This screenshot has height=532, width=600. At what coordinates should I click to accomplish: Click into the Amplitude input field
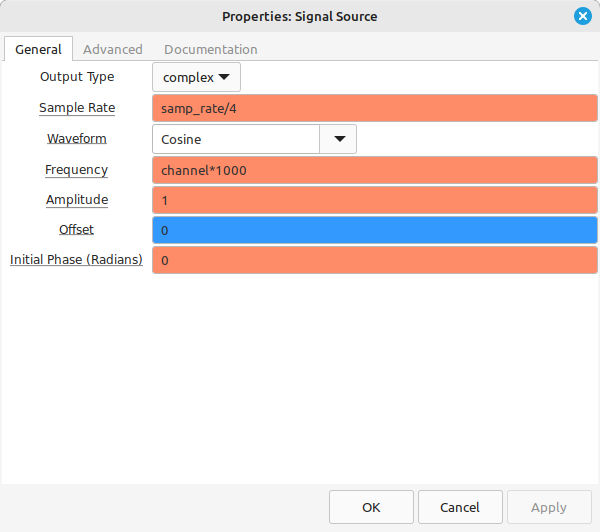click(375, 200)
